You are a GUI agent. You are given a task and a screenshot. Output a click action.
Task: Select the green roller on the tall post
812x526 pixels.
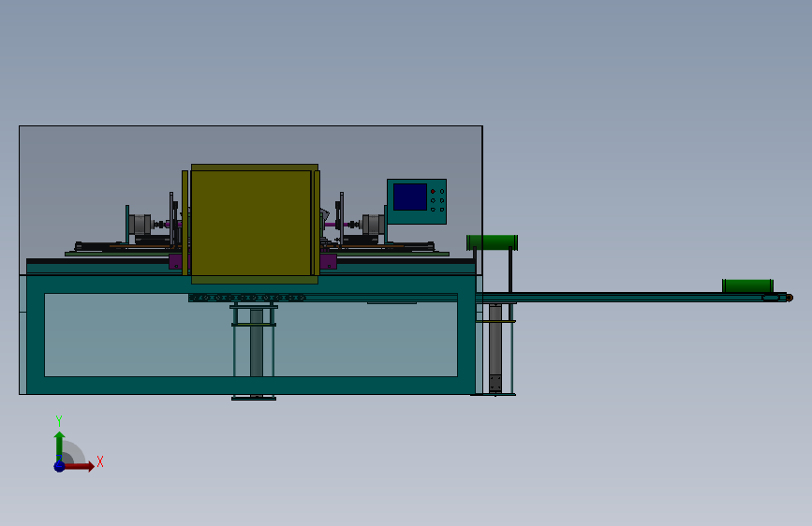(x=492, y=242)
